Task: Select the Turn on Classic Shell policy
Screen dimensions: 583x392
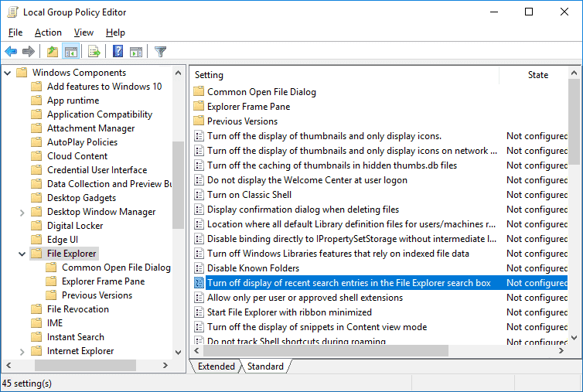Action: point(249,195)
